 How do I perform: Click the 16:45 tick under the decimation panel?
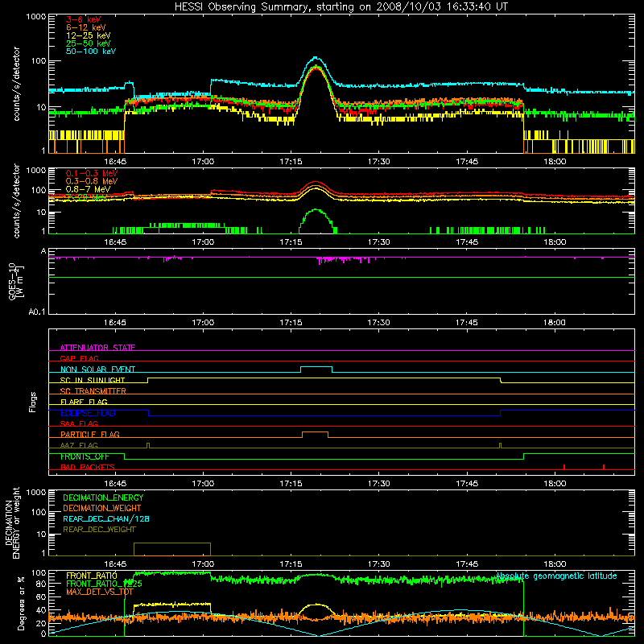point(115,564)
